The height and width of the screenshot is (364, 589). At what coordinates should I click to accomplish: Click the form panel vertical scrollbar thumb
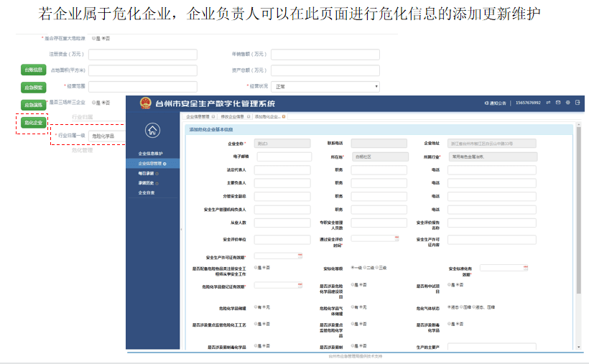coord(578,210)
